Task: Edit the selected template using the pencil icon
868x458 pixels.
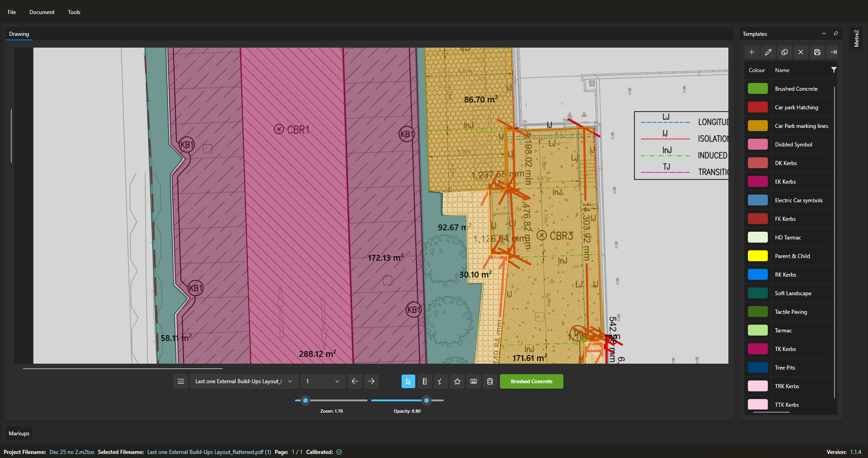Action: (x=767, y=52)
